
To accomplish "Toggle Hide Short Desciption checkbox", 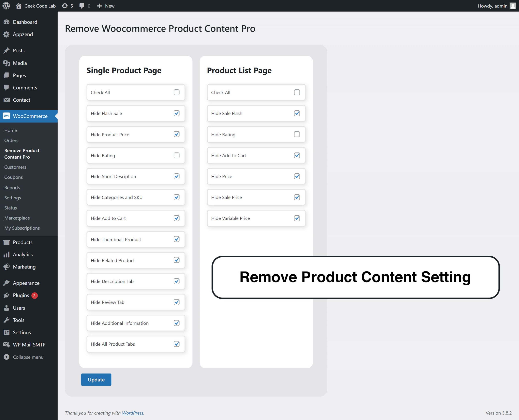I will tap(177, 176).
